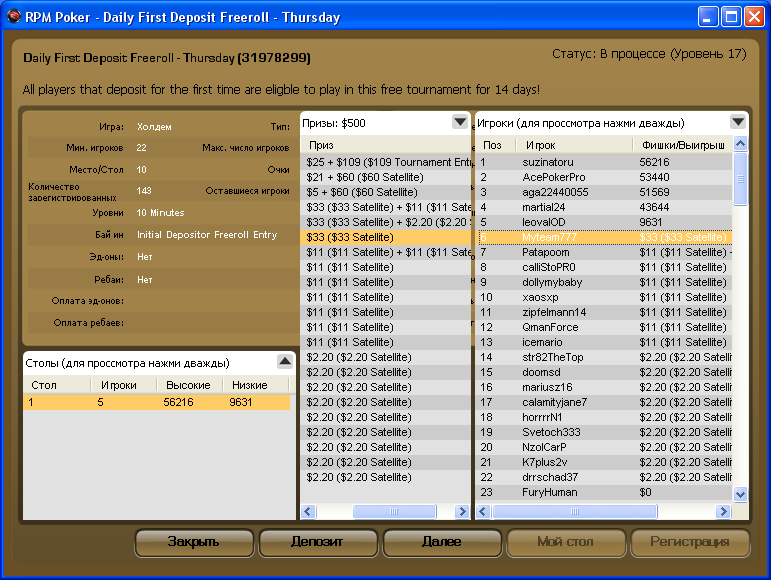Click the Приз column header
The height and width of the screenshot is (580, 771).
(x=386, y=145)
